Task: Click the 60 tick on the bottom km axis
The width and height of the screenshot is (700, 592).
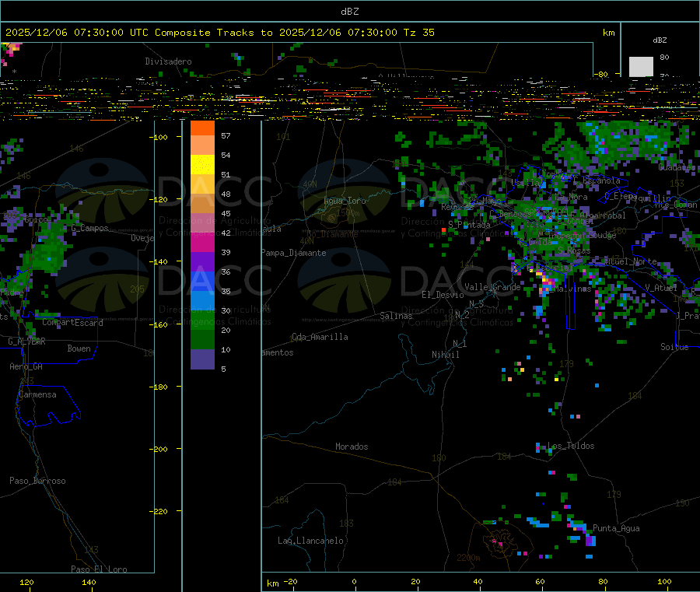Action: point(541,582)
